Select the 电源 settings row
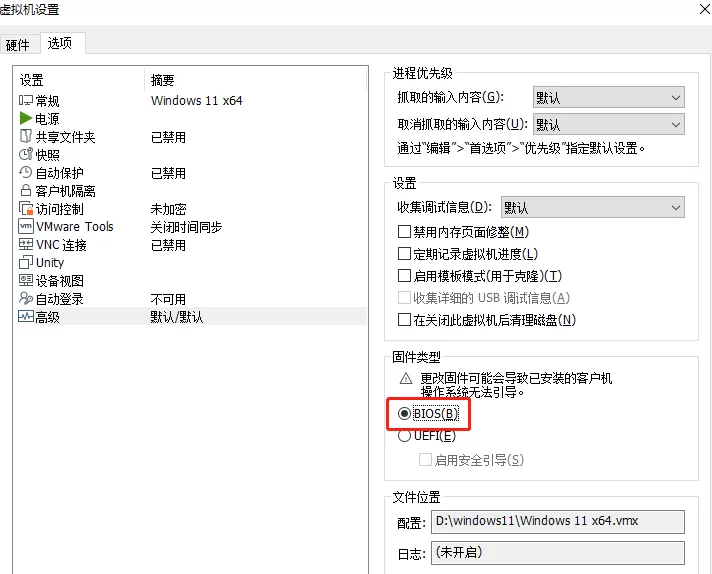Screen dimensions: 712x574 tap(191, 119)
